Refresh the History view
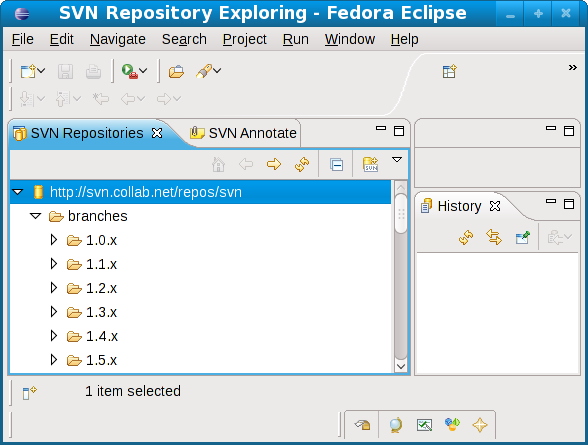 tap(466, 237)
